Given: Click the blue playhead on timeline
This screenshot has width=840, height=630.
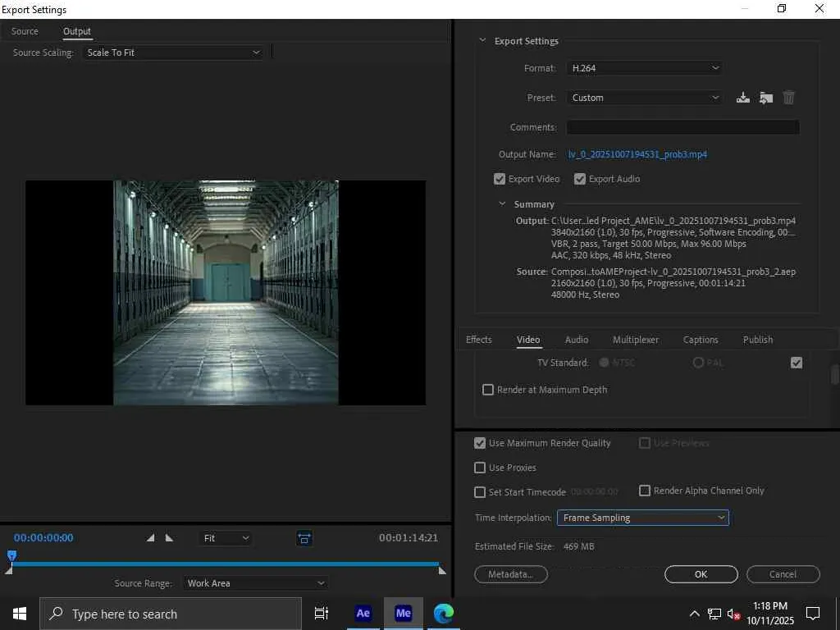Looking at the screenshot, I should click(x=11, y=556).
